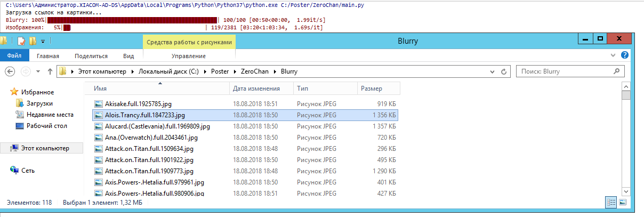Click the New Folder quick access icon
This screenshot has height=217, width=644.
click(x=33, y=41)
